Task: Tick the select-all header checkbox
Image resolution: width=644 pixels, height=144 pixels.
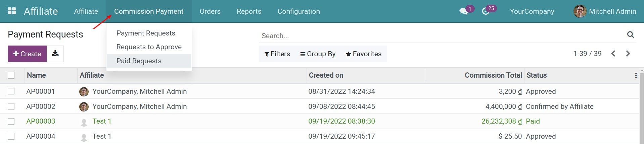Action: [11, 75]
